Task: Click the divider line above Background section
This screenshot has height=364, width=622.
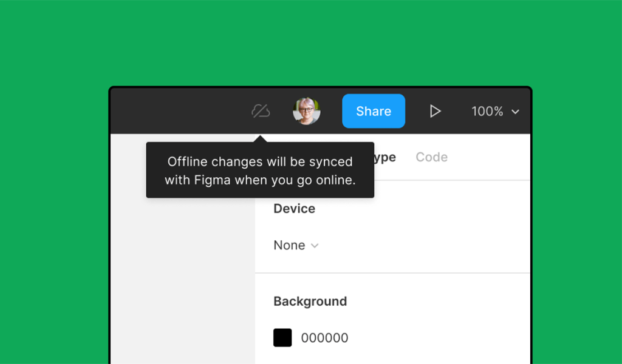Action: click(392, 273)
